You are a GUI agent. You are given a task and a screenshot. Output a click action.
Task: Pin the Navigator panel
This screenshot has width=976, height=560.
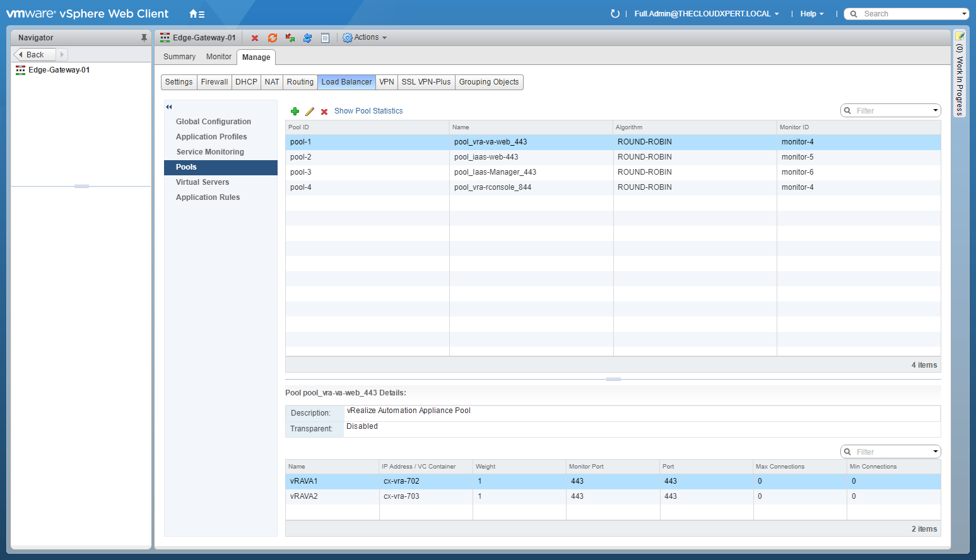(144, 38)
